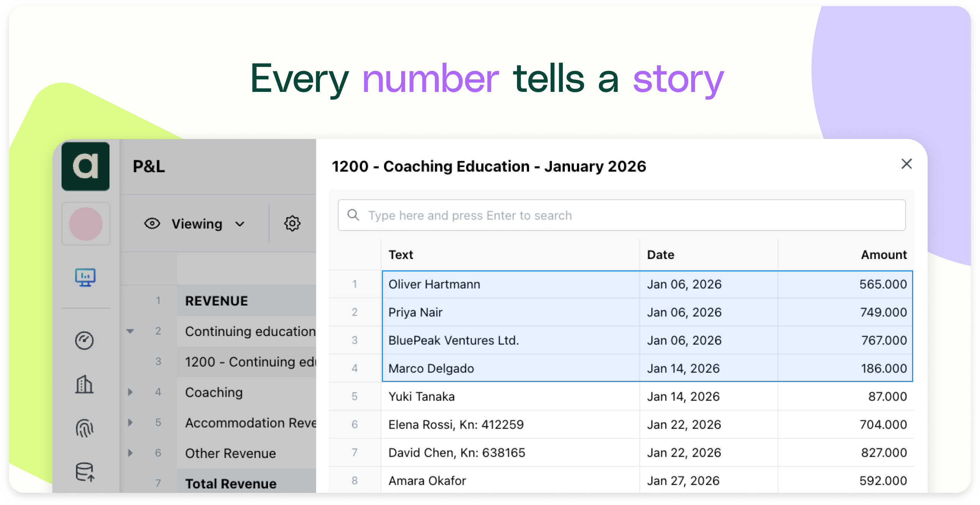980x505 pixels.
Task: Click the Date column header
Action: [661, 255]
